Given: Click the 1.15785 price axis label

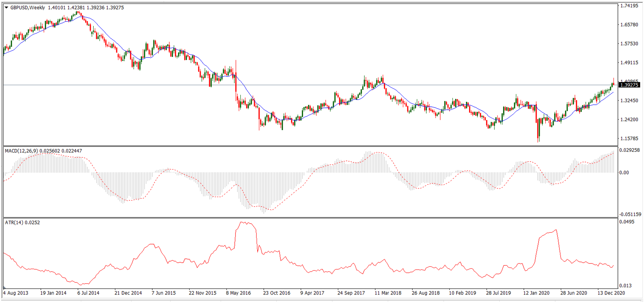Looking at the screenshot, I should [x=629, y=139].
